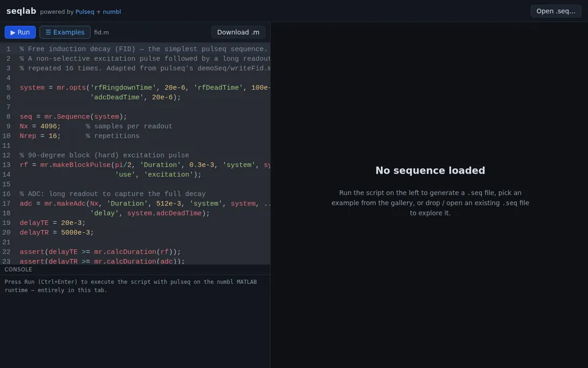This screenshot has width=588, height=368.
Task: Click the 'delayTE = 20e-3;' code line
Action: [53, 223]
